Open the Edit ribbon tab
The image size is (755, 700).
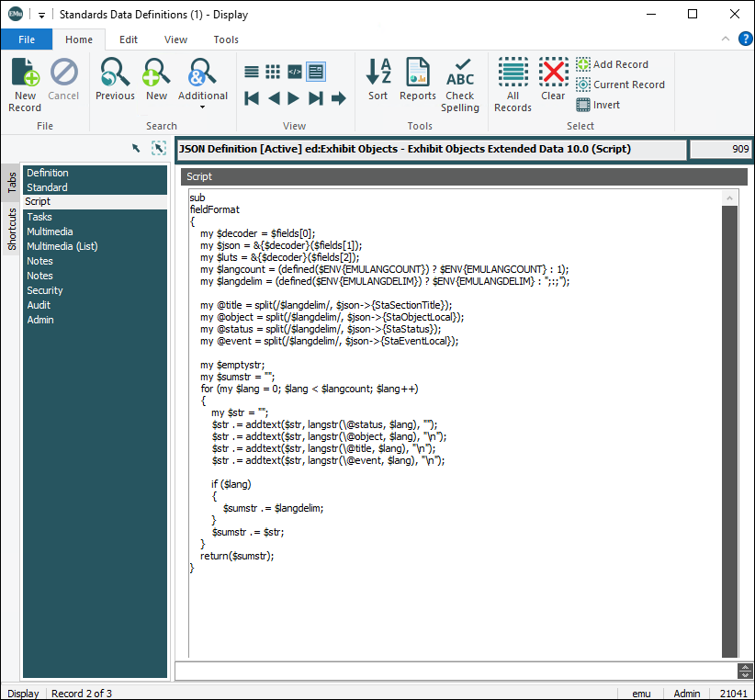[x=129, y=40]
